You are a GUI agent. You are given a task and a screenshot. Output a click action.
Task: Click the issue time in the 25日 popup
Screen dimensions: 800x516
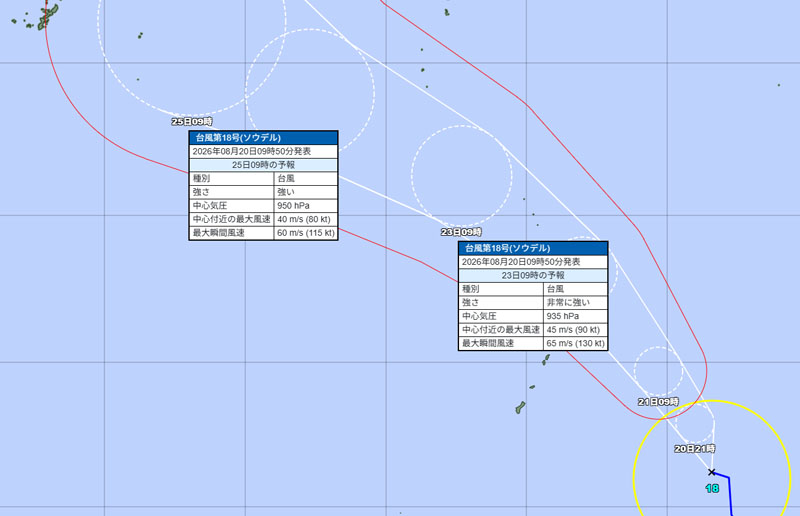[x=252, y=151]
